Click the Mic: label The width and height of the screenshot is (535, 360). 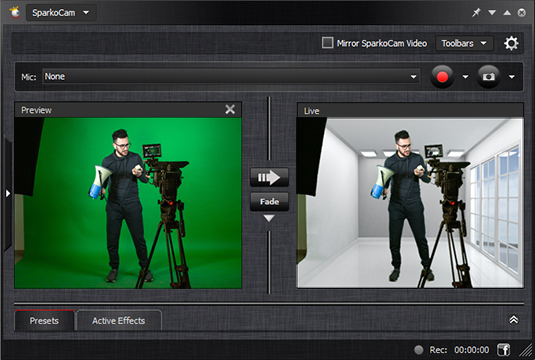(29, 77)
